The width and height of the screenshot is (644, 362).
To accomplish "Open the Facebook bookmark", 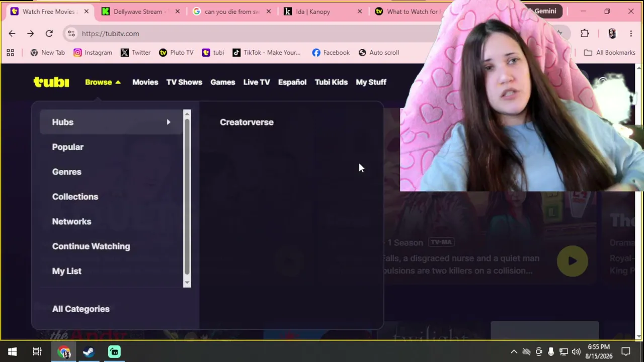I will point(331,52).
